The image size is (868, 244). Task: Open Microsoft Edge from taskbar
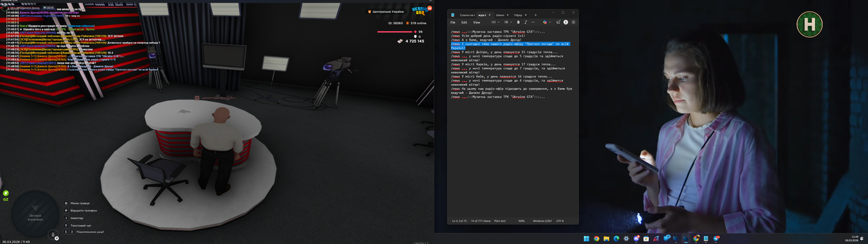(x=616, y=239)
